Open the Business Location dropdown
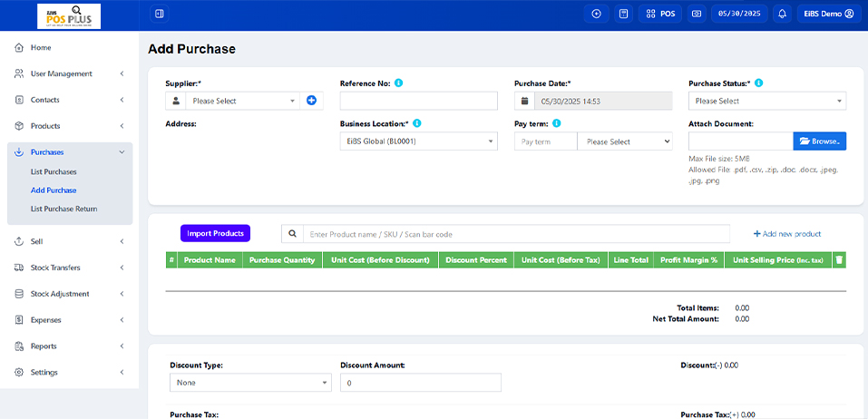The width and height of the screenshot is (868, 419). 418,141
